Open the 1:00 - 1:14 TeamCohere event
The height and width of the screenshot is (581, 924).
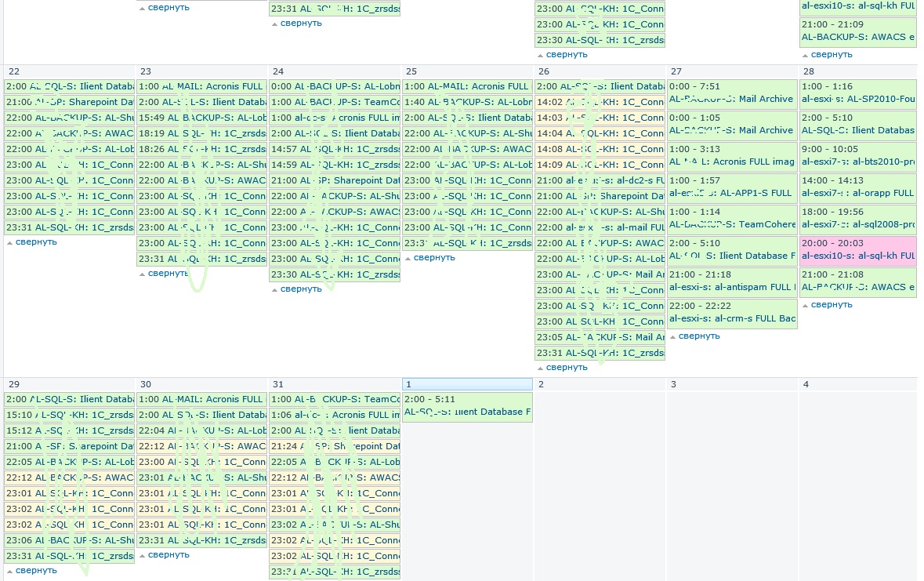(x=732, y=218)
